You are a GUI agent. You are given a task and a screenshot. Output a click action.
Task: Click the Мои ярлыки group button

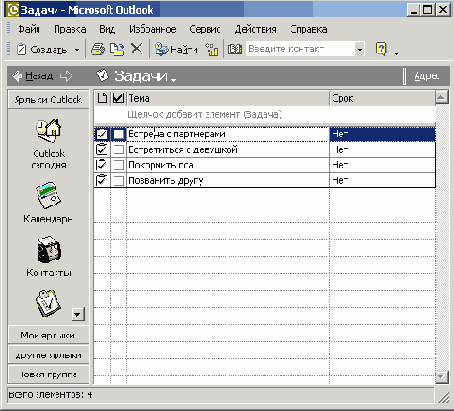click(x=48, y=335)
